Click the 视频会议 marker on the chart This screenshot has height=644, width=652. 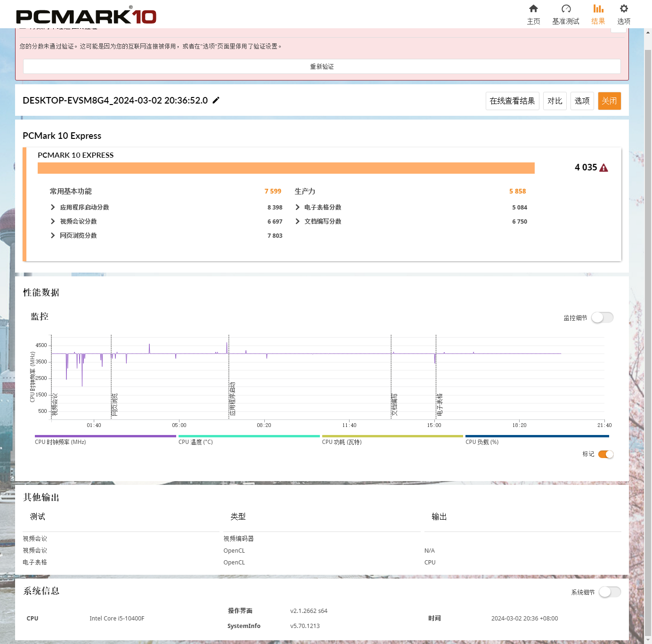click(55, 404)
